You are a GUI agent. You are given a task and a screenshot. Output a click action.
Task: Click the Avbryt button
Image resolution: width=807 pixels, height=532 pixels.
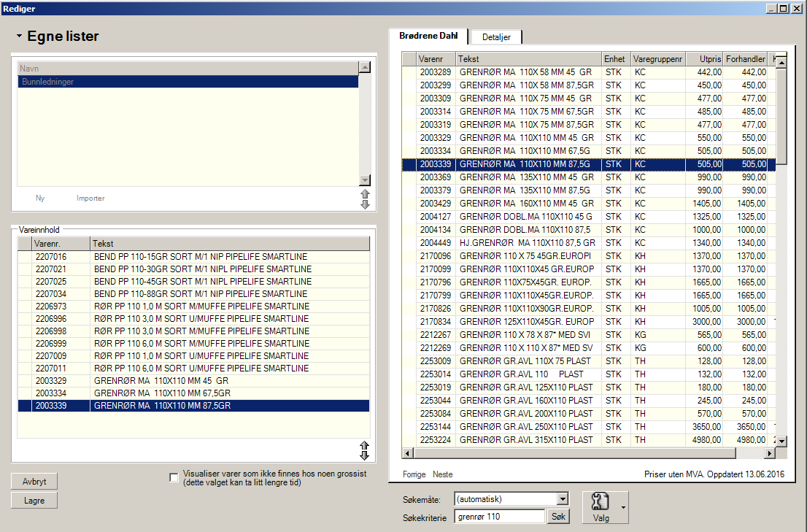coord(34,482)
